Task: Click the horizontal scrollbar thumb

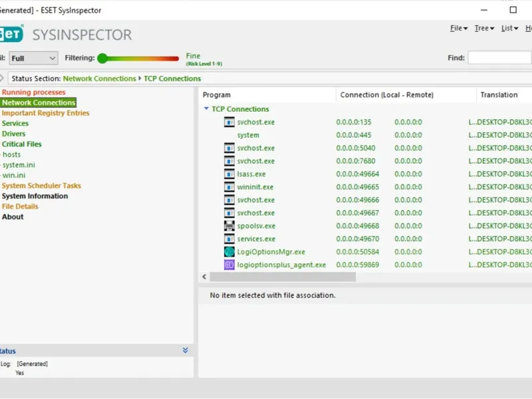Action: [283, 277]
